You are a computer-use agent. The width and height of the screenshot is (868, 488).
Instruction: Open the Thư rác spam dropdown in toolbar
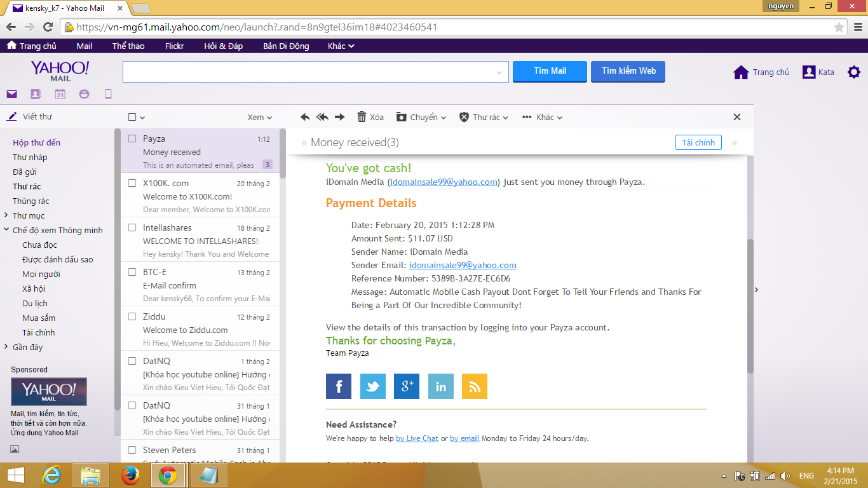click(x=484, y=117)
